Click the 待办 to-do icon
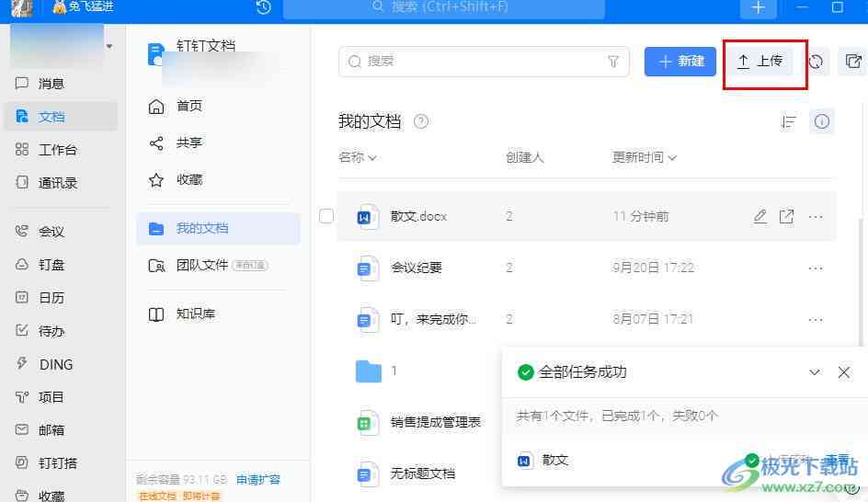This screenshot has height=502, width=868. (21, 331)
